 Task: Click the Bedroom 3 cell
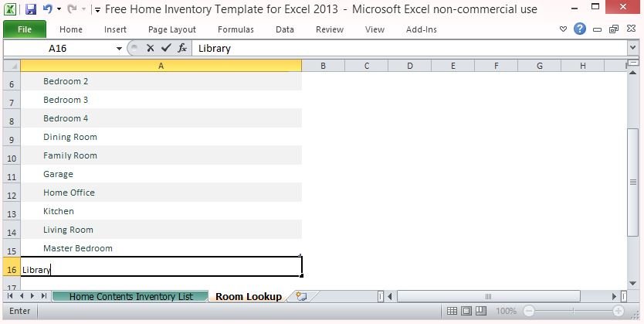coord(161,100)
